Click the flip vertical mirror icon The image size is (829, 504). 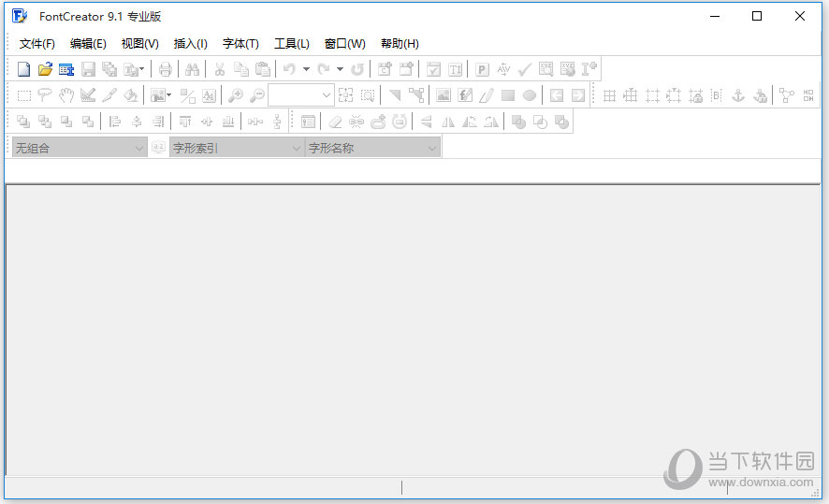tap(426, 122)
